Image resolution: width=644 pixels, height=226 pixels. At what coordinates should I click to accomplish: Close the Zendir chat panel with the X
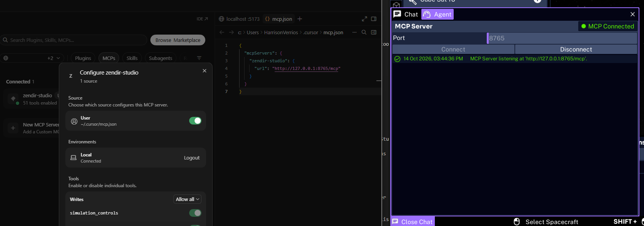coord(632,14)
